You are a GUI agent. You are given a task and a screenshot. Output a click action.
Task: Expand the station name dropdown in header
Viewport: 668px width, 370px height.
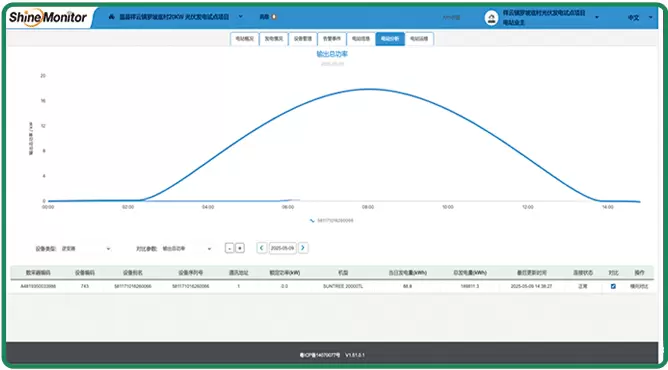pos(241,17)
